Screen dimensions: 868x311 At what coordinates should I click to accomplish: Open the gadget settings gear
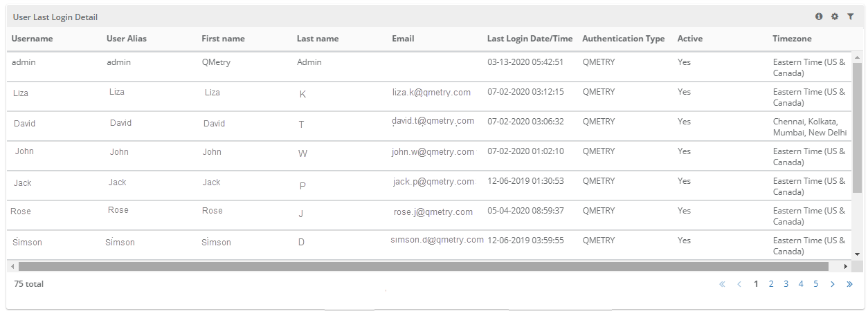[x=835, y=17]
